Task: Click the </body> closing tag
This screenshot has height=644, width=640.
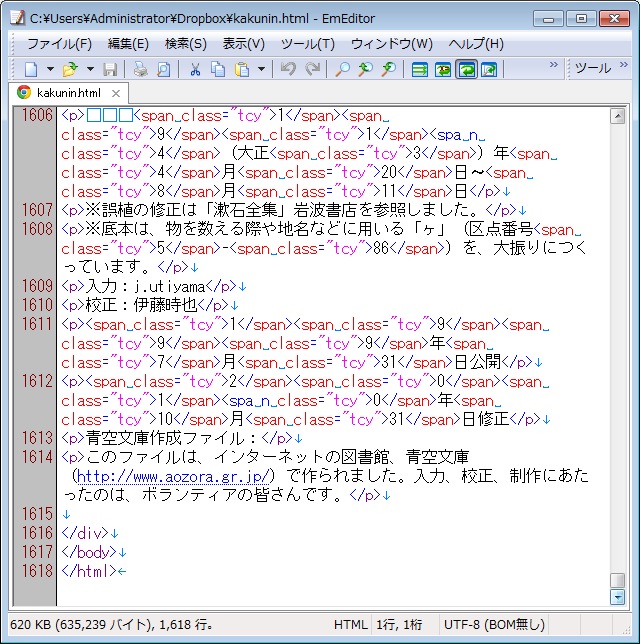Action: click(89, 552)
